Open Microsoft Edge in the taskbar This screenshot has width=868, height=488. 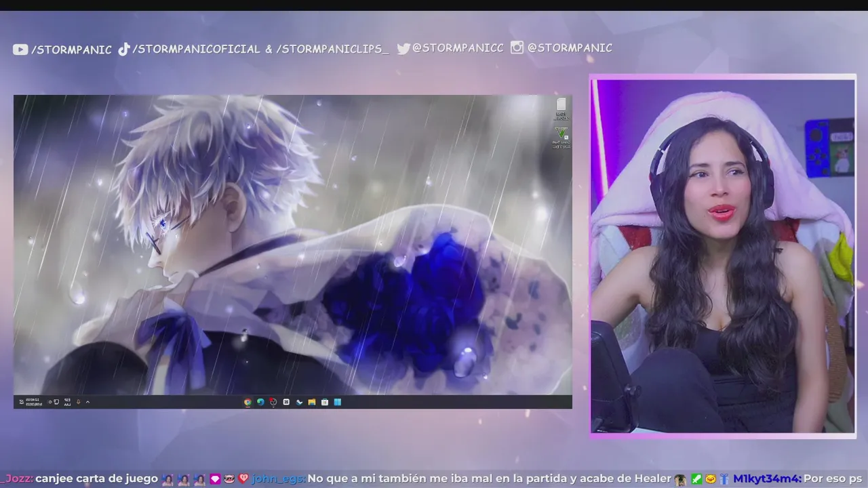[x=260, y=402]
